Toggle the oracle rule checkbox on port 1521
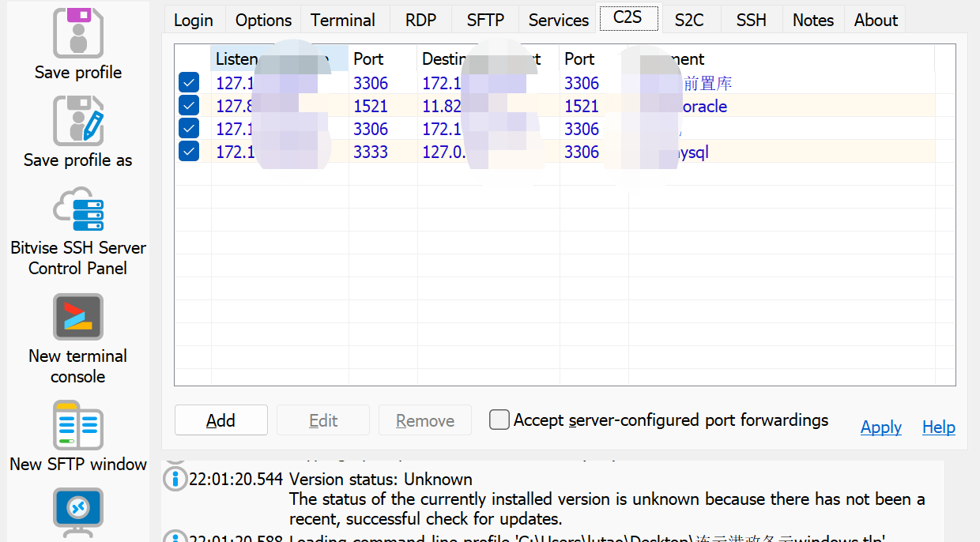980x542 pixels. click(189, 106)
